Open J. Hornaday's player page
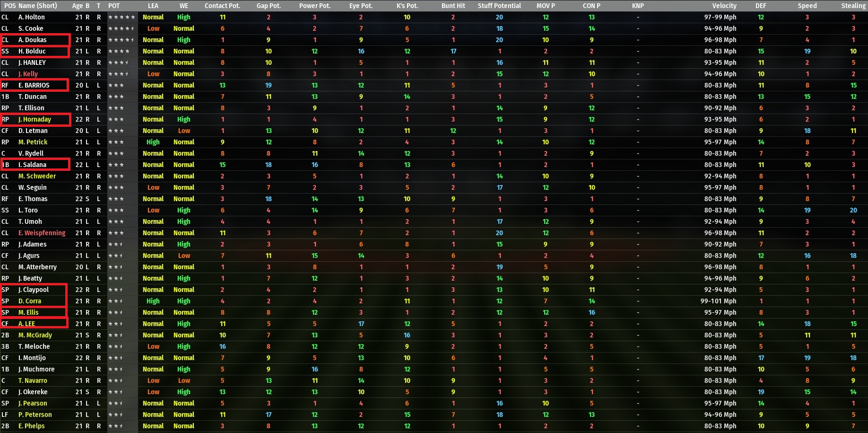The width and height of the screenshot is (868, 433). coord(35,119)
